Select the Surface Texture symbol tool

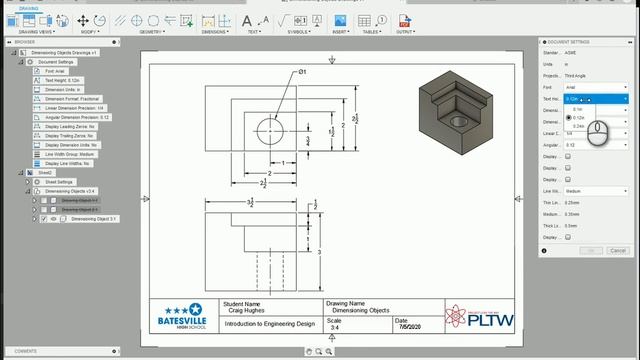[283, 20]
